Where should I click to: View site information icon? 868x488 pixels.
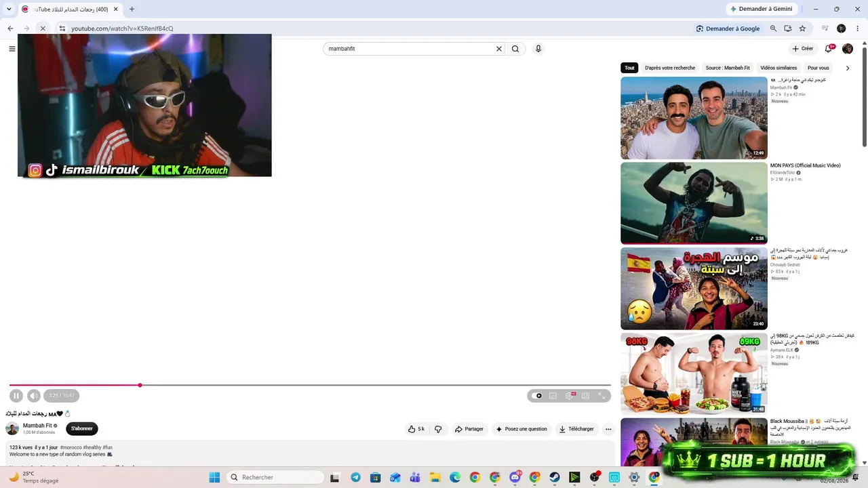point(62,28)
